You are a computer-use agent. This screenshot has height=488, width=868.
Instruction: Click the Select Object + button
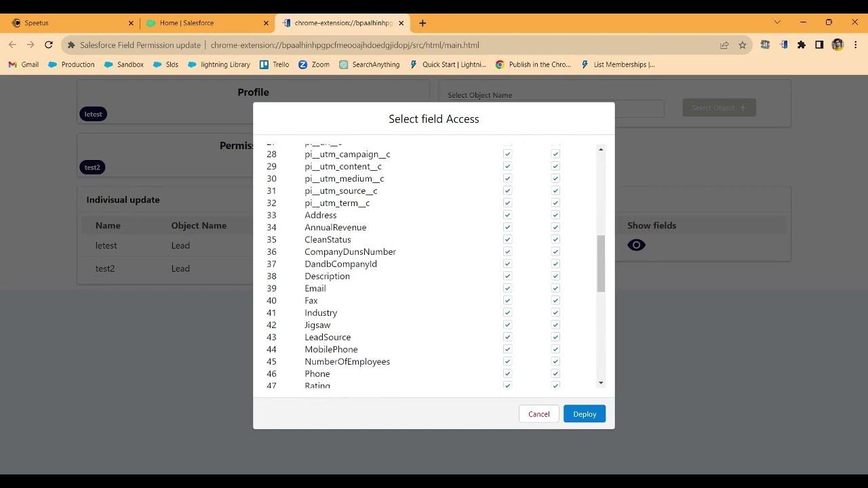coord(719,108)
